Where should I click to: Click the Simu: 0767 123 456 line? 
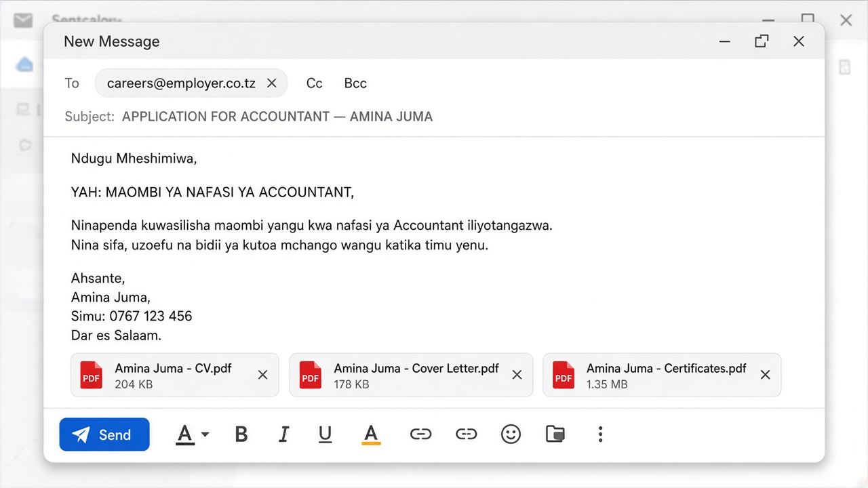(x=132, y=316)
